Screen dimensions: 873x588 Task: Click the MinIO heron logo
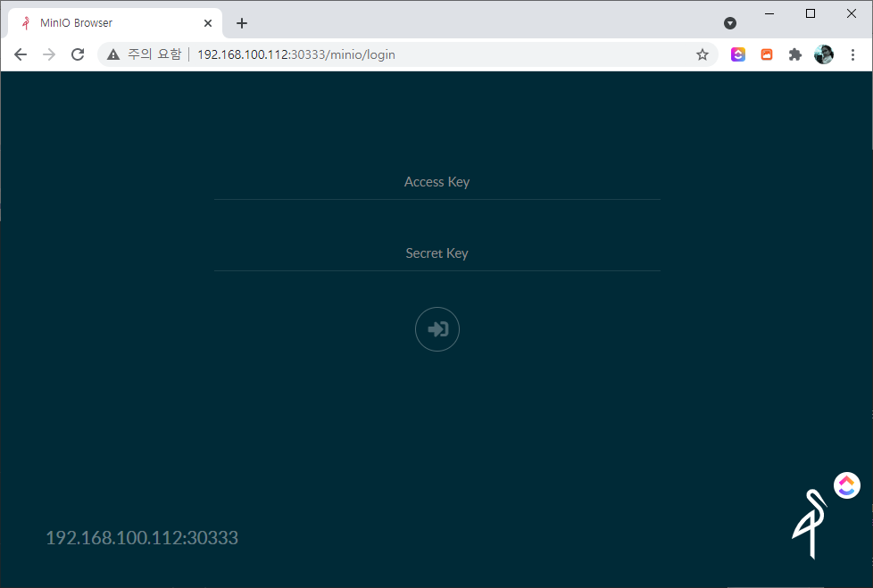[x=810, y=524]
